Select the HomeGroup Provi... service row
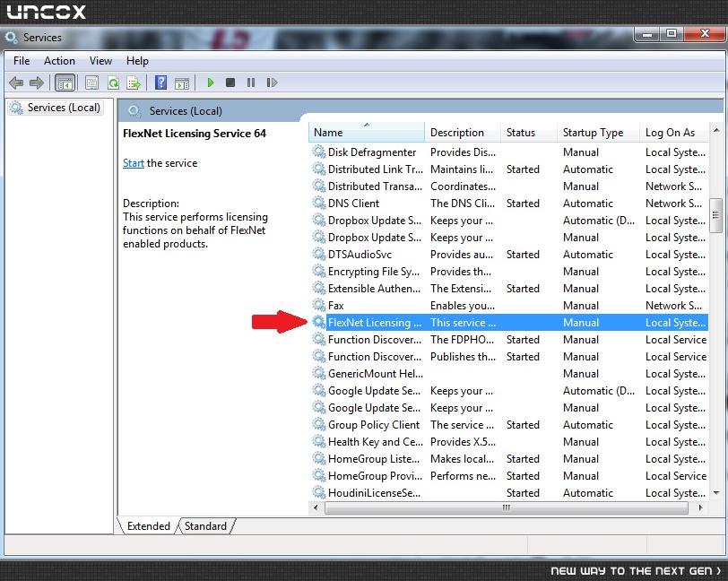 [508, 475]
